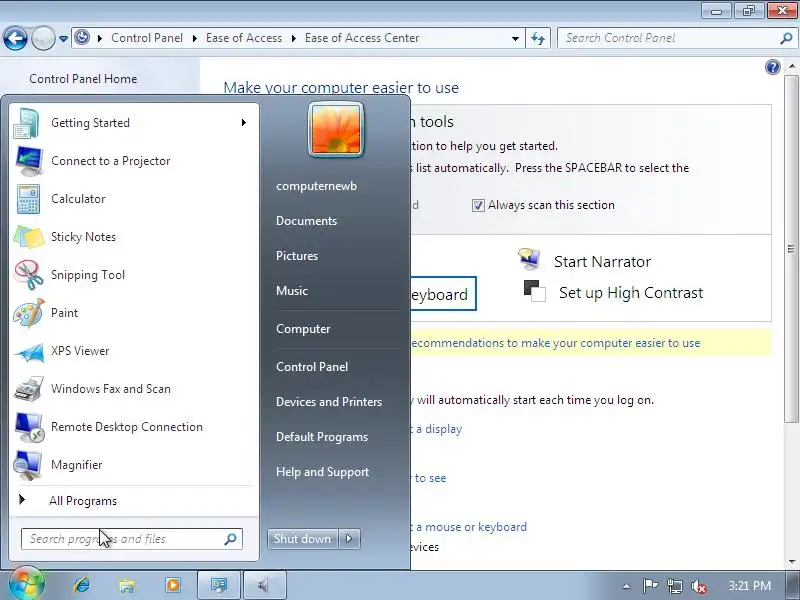
Task: Switch to the Ease of Access taskbar button
Action: (219, 585)
